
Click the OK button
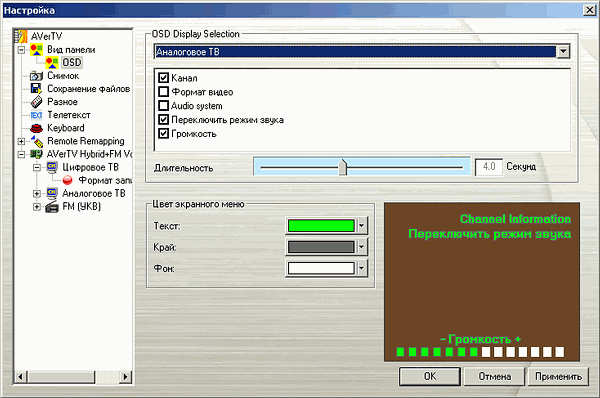tap(430, 377)
